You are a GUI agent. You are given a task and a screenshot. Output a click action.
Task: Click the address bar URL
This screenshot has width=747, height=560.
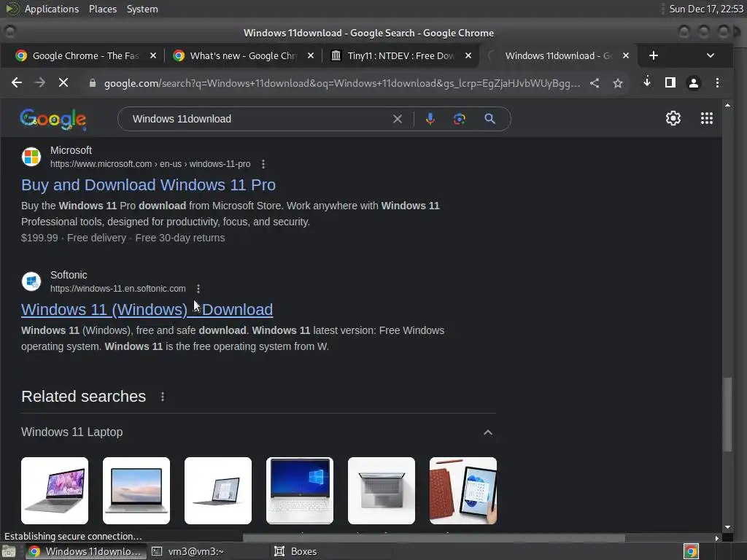click(342, 83)
